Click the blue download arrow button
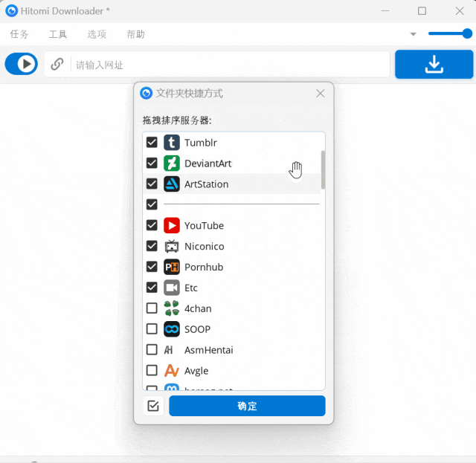Image resolution: width=476 pixels, height=463 pixels. tap(434, 65)
